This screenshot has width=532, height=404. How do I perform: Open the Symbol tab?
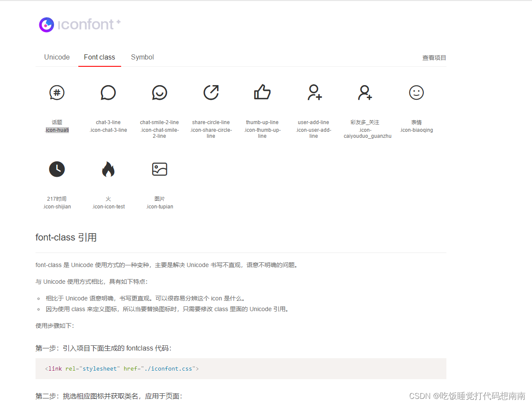tap(142, 57)
